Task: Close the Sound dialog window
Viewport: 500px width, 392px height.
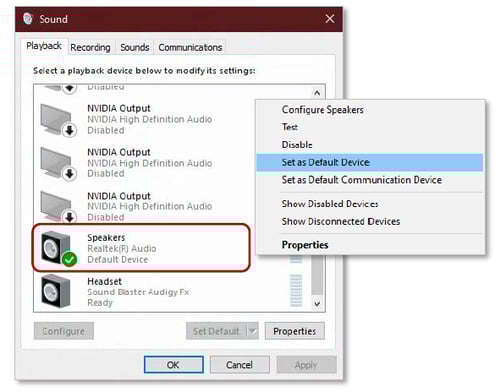Action: pos(330,19)
